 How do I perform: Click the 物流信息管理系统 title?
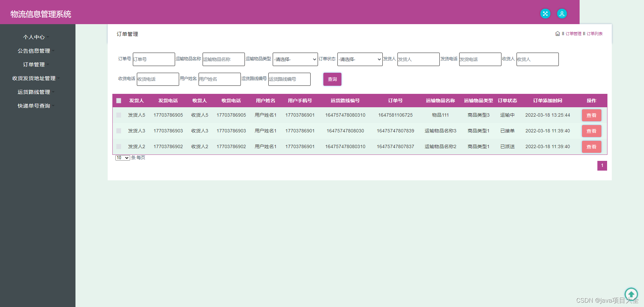click(41, 14)
